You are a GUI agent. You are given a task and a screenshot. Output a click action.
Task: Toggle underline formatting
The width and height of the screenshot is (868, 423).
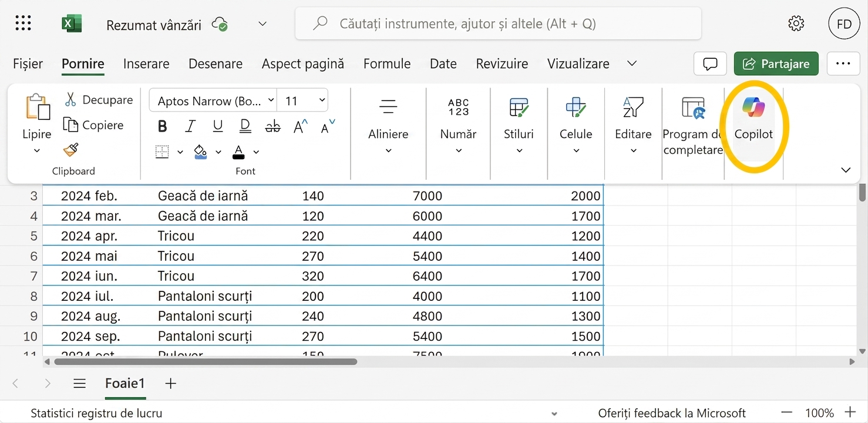[218, 126]
